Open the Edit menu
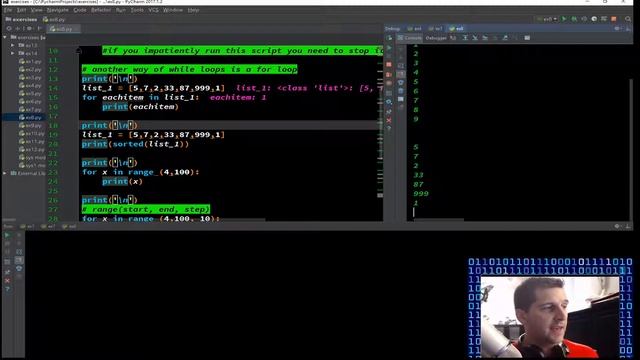 click(21, 10)
